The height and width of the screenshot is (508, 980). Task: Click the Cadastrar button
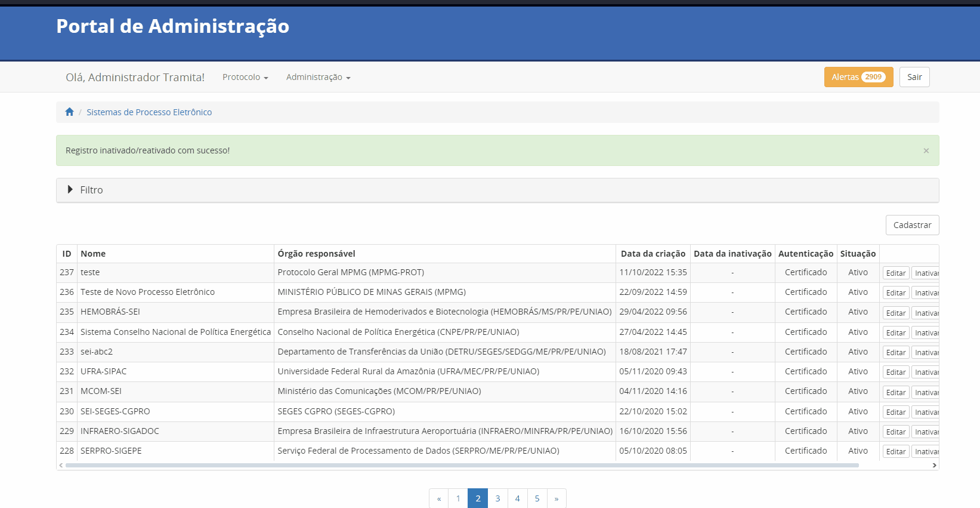pyautogui.click(x=912, y=225)
